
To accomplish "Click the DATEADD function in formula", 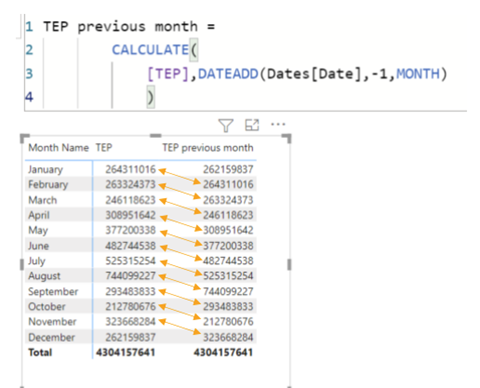I will pos(228,74).
